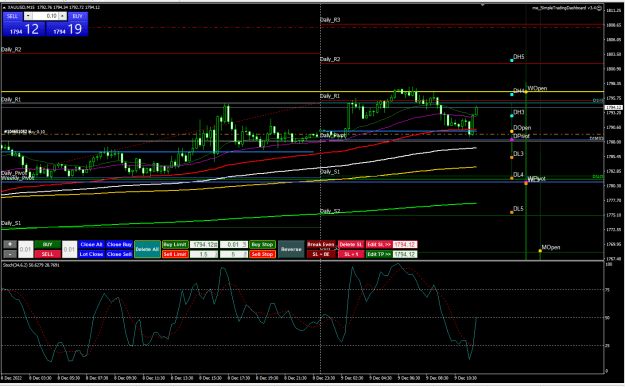Click the TP price field 1794.12

point(405,254)
